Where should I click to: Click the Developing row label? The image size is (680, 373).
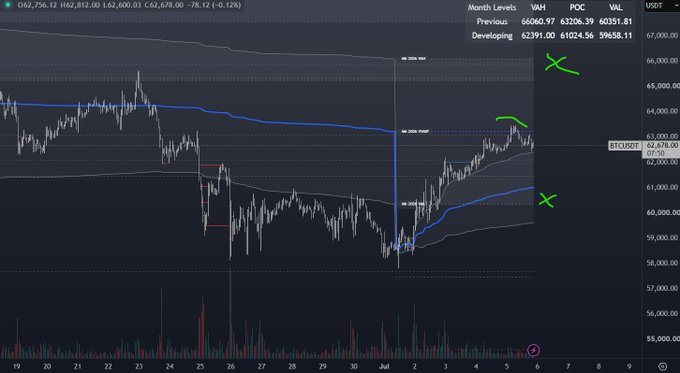click(x=492, y=36)
